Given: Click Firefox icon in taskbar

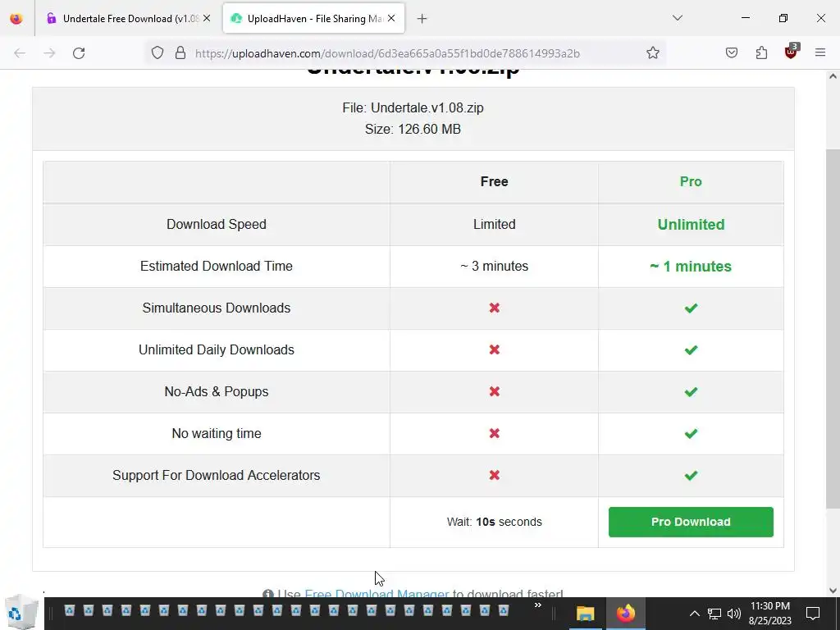Looking at the screenshot, I should click(x=625, y=614).
